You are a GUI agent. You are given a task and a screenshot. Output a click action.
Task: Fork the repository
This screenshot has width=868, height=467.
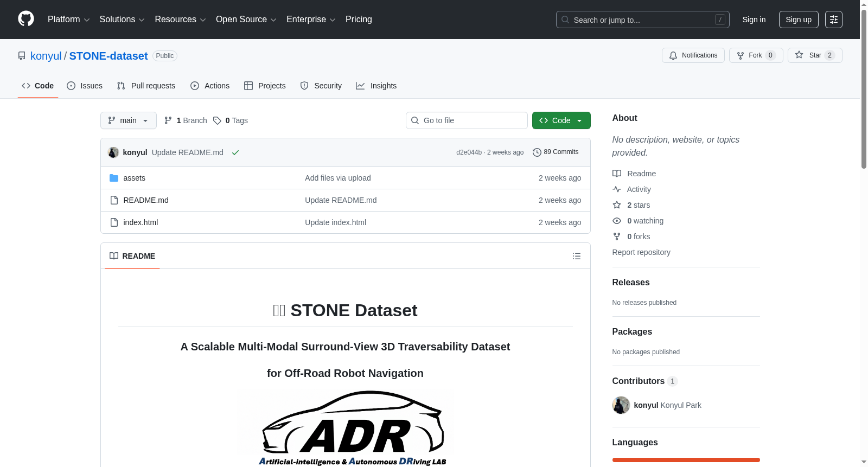point(756,55)
